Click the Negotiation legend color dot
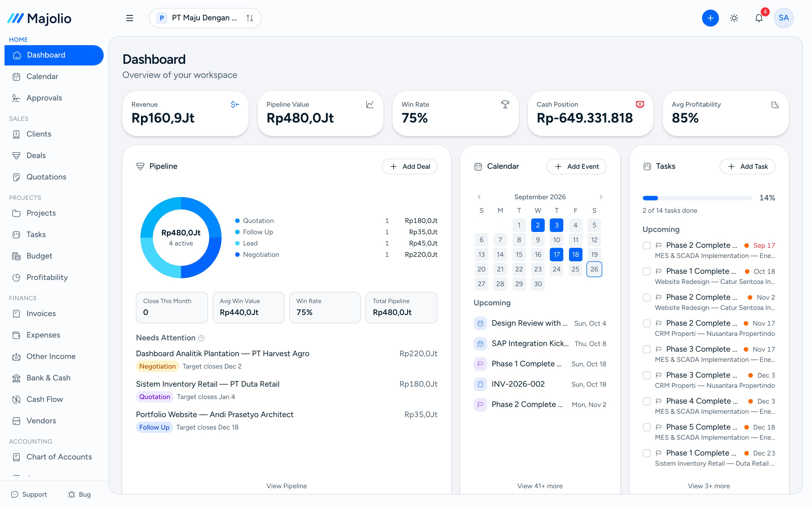 click(x=237, y=255)
